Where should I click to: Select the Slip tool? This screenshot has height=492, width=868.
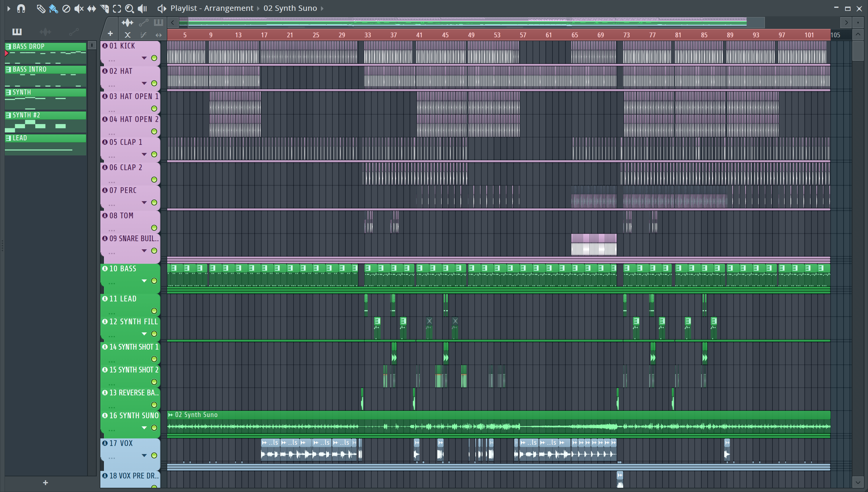point(92,8)
